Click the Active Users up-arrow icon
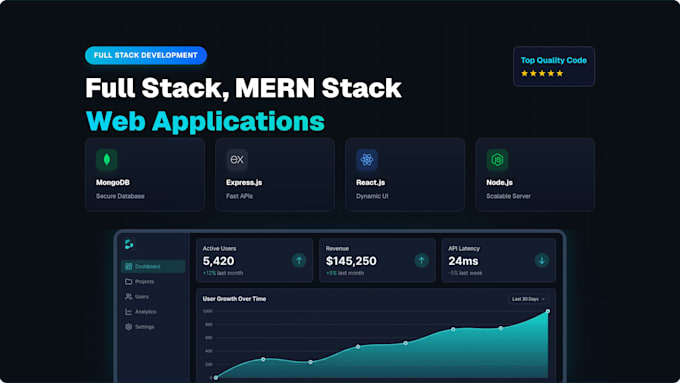Image resolution: width=680 pixels, height=383 pixels. click(299, 260)
